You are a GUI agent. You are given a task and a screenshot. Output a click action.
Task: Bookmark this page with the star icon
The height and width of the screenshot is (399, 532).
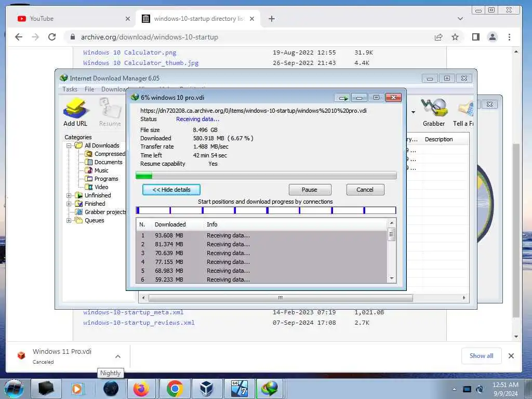(455, 37)
